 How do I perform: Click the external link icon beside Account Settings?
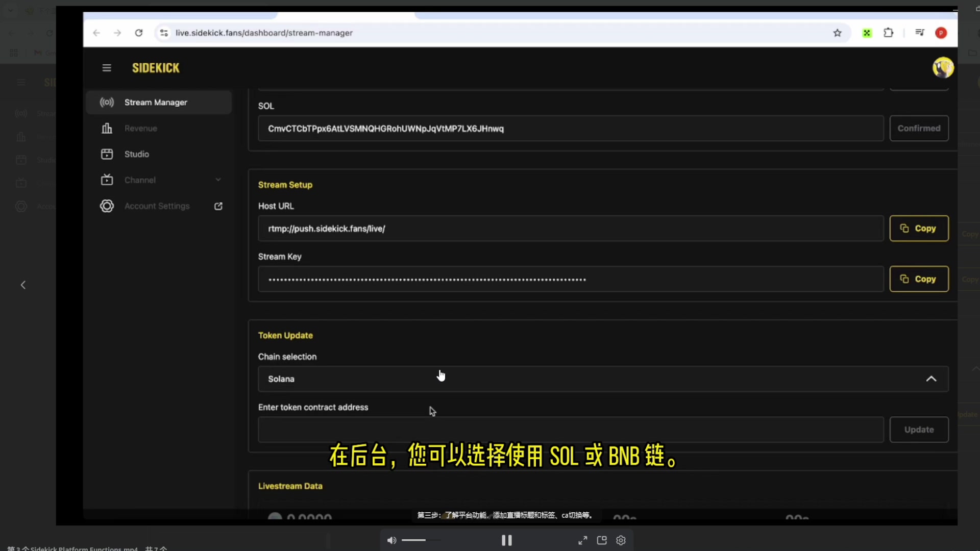click(x=218, y=206)
